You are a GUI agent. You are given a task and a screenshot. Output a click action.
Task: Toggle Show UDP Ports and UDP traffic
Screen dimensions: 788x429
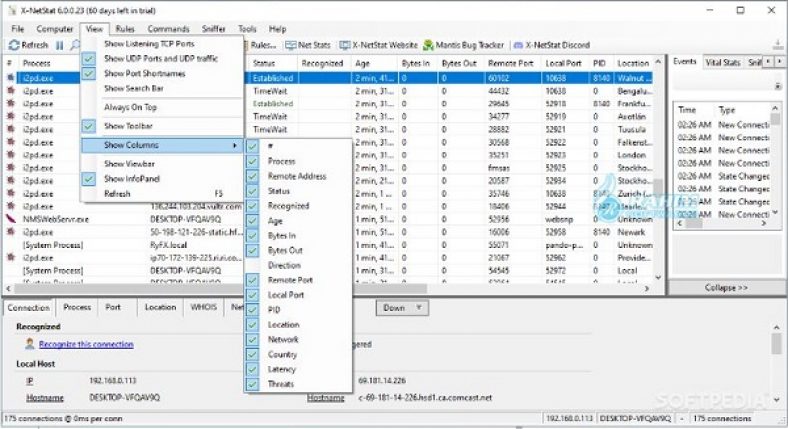coord(161,58)
